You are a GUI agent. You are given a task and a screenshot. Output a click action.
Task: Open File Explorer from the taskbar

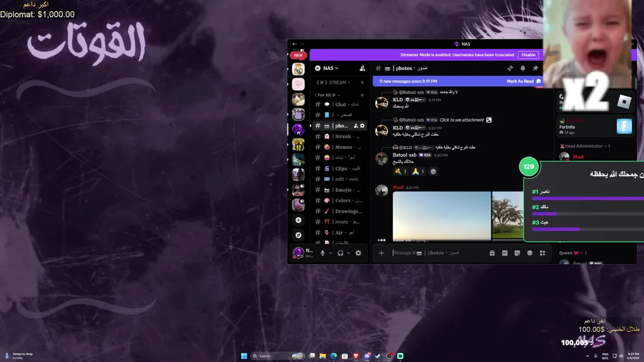[x=323, y=356]
